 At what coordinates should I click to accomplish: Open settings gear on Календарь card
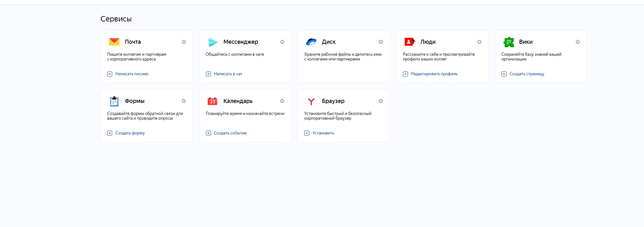pos(282,101)
